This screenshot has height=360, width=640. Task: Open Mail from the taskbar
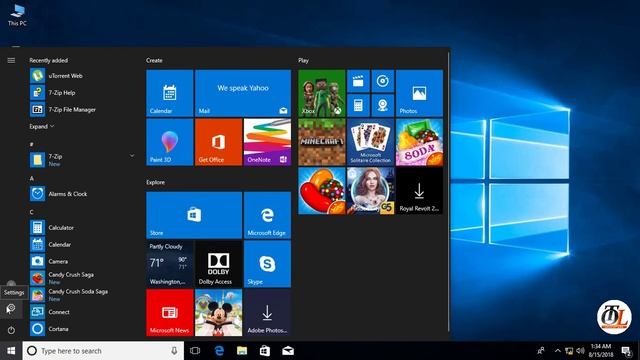pyautogui.click(x=288, y=351)
